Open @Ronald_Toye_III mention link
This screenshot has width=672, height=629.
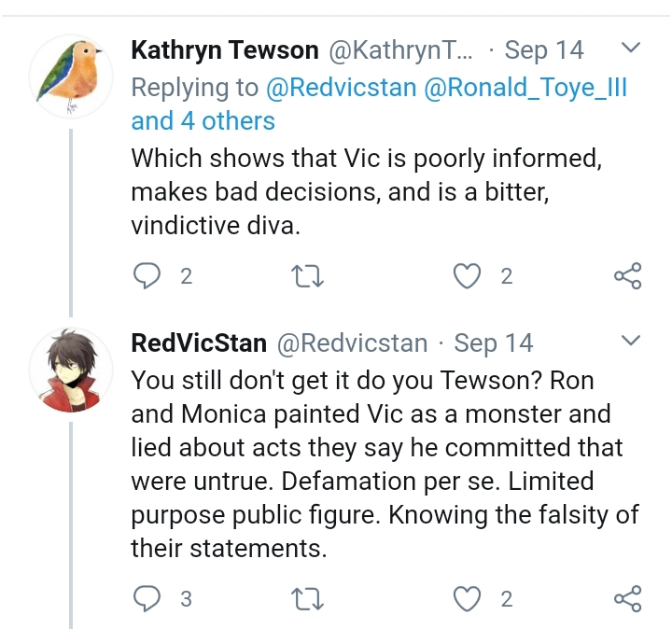point(525,88)
